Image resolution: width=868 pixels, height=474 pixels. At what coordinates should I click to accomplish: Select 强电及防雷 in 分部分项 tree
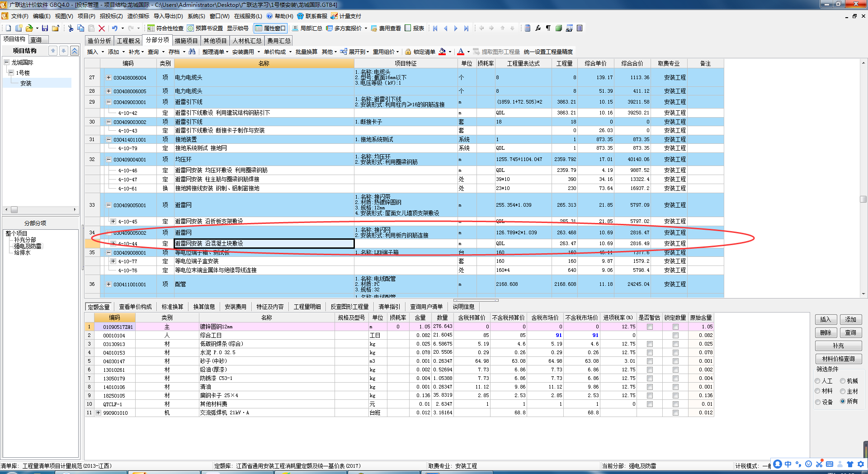coord(28,246)
